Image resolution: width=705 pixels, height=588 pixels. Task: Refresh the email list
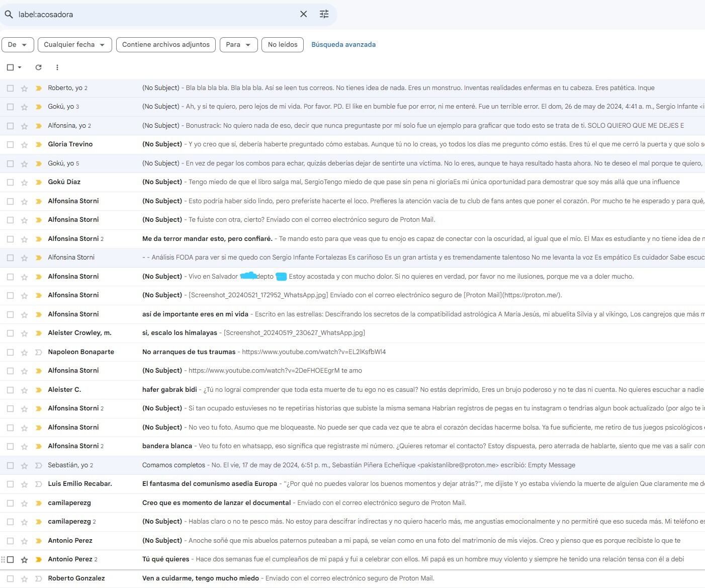pos(38,67)
